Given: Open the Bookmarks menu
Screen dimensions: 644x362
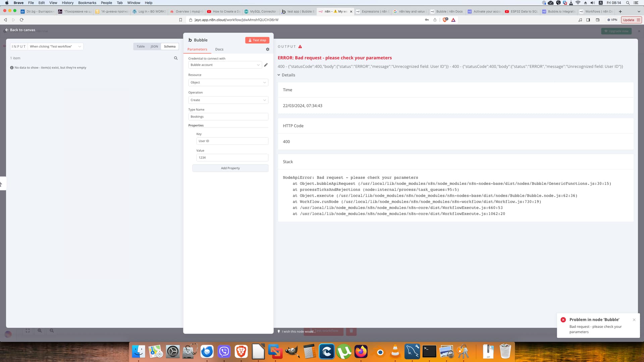Looking at the screenshot, I should (x=87, y=3).
